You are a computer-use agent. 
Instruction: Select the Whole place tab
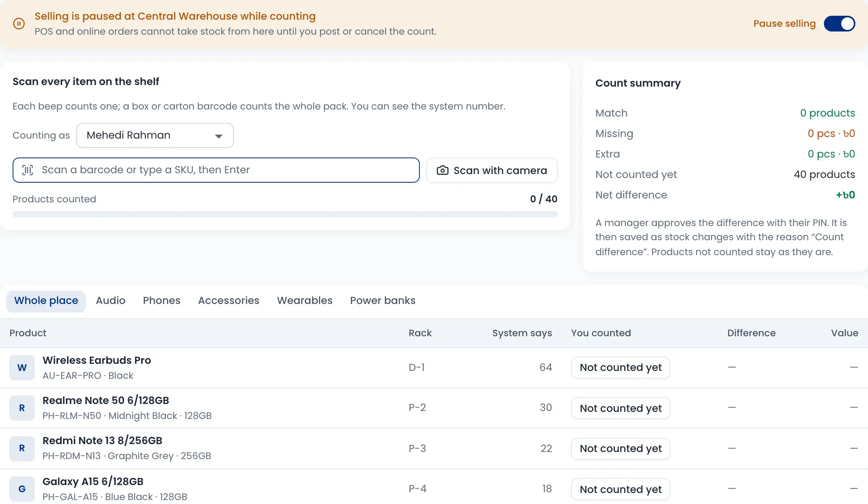46,301
